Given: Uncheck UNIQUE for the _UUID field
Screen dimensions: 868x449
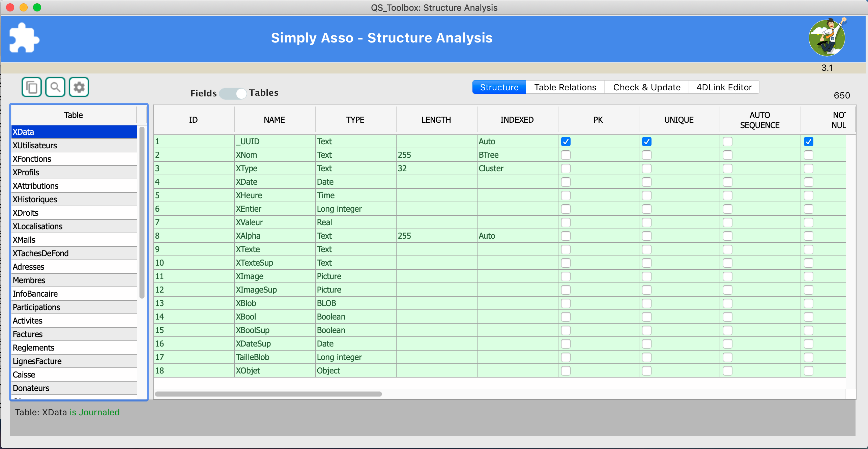Looking at the screenshot, I should pos(646,141).
